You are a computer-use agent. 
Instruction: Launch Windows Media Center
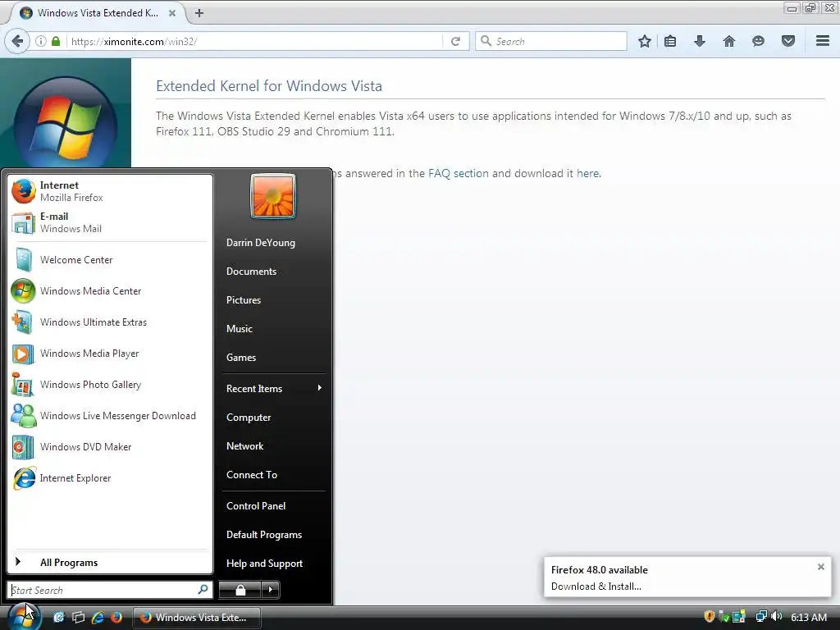click(x=110, y=291)
